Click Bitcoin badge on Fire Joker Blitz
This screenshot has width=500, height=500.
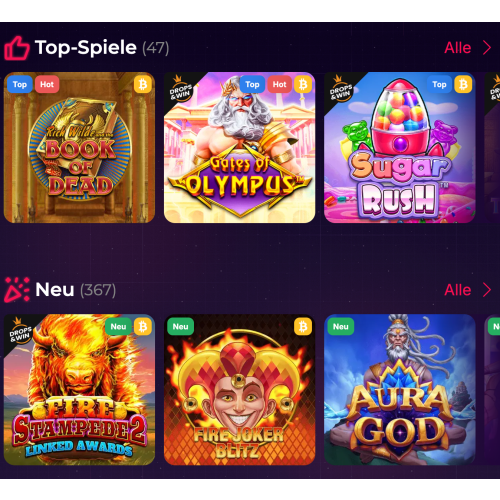303,326
